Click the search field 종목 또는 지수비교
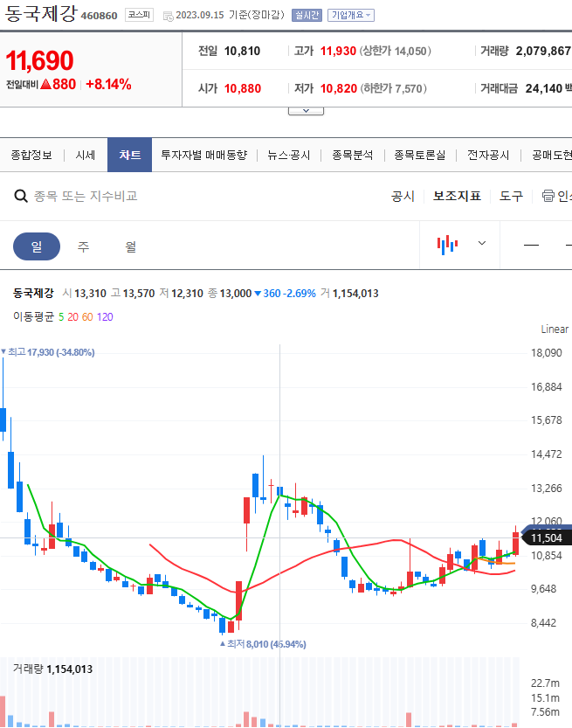The image size is (572, 728). click(x=86, y=196)
